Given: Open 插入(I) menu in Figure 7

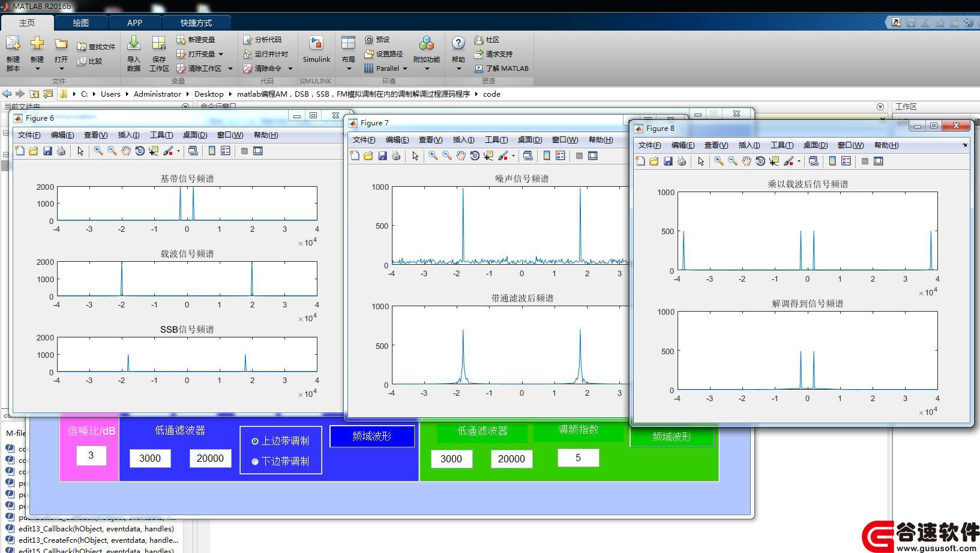Looking at the screenshot, I should pyautogui.click(x=463, y=140).
